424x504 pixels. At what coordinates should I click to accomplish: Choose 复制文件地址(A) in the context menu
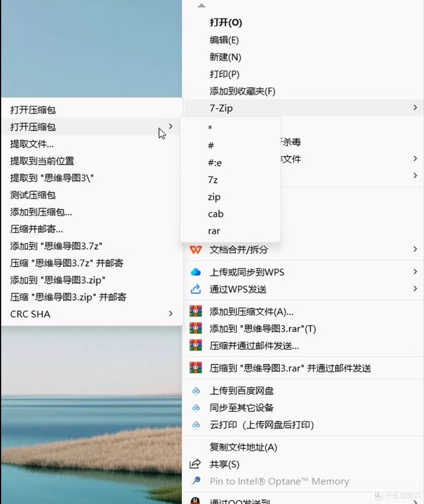pos(243,447)
